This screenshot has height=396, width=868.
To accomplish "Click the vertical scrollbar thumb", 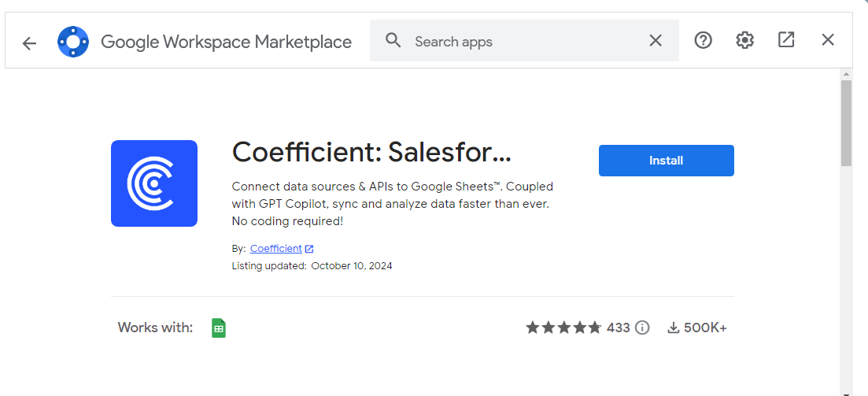I will (846, 122).
